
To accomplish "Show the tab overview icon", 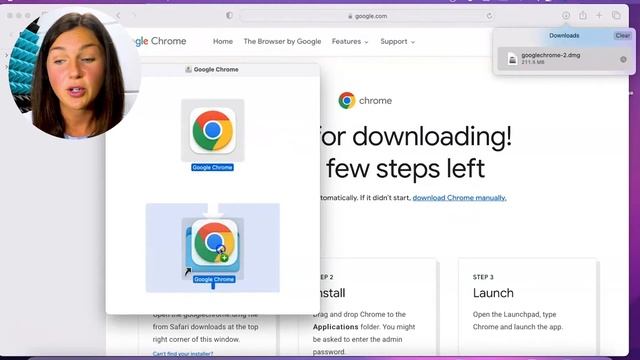I will point(616,16).
